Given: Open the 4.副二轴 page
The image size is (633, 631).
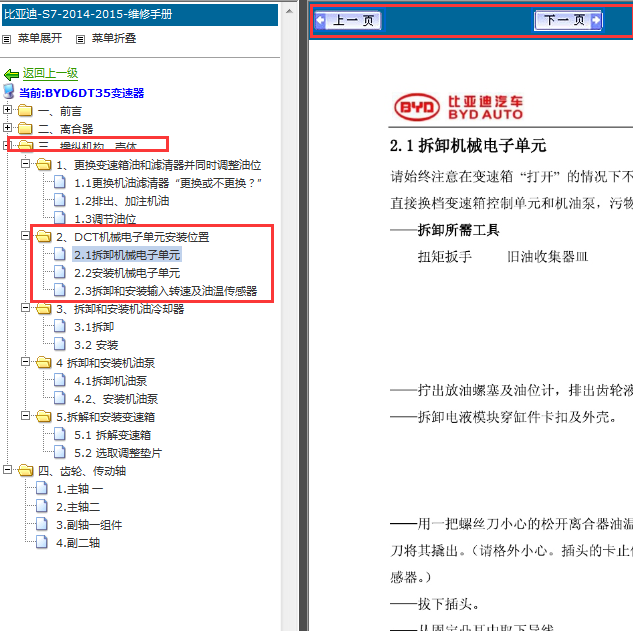Looking at the screenshot, I should click(78, 543).
